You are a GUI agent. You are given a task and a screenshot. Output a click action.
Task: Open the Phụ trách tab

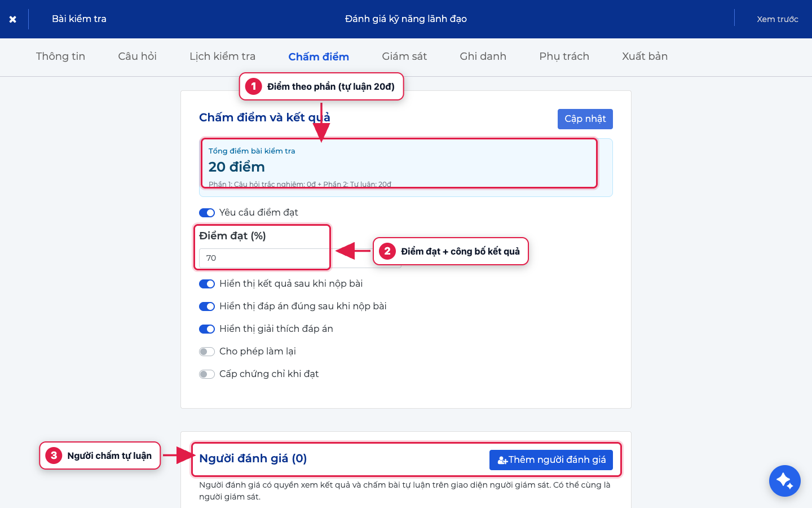pyautogui.click(x=564, y=56)
